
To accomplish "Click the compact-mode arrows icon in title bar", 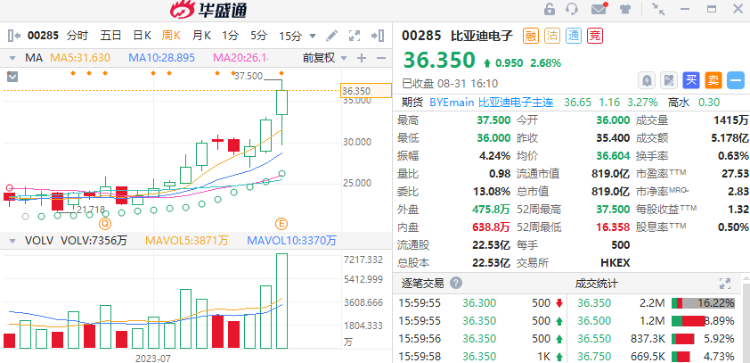I will pos(659,9).
